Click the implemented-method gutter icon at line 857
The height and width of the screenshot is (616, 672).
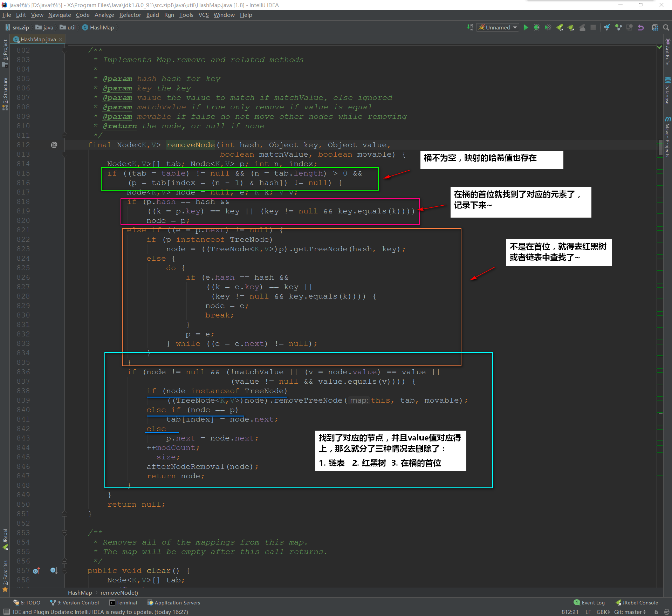[54, 570]
